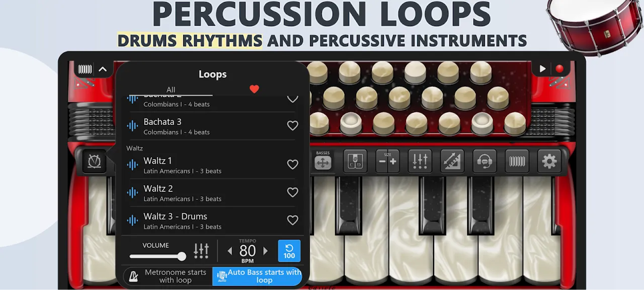The image size is (644, 290).
Task: Click the bellows icon in the toolbar
Action: (517, 161)
